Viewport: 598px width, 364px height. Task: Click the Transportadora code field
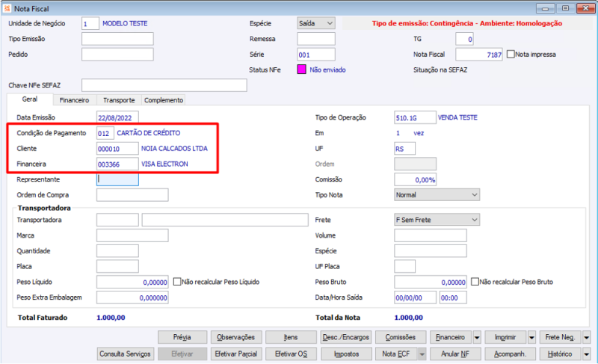(x=117, y=220)
